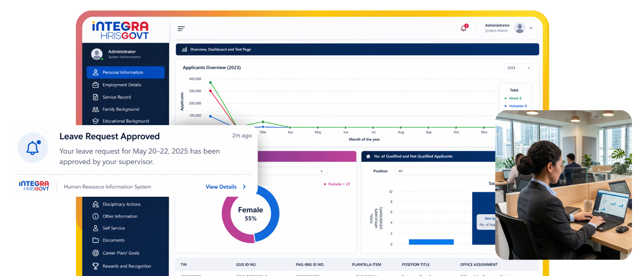644x276 pixels.
Task: Click the Employment Details briefcase icon
Action: [x=95, y=85]
